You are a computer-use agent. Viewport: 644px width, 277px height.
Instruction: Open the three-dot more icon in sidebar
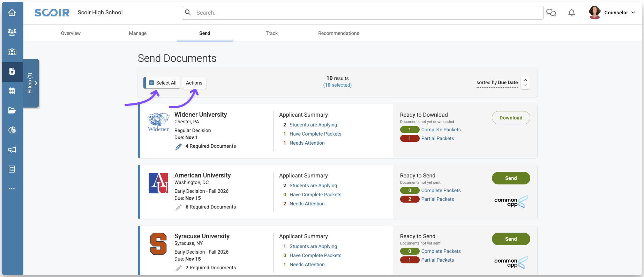[x=12, y=189]
